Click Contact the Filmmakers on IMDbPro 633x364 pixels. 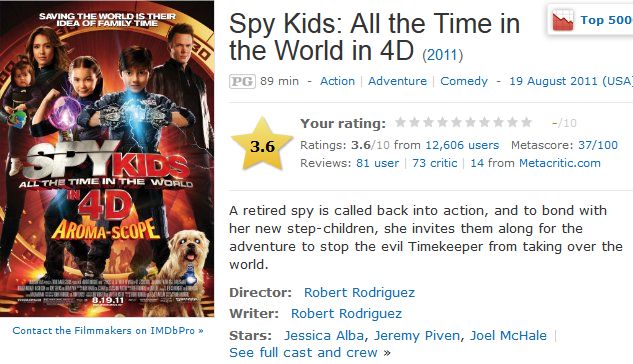[x=108, y=331]
